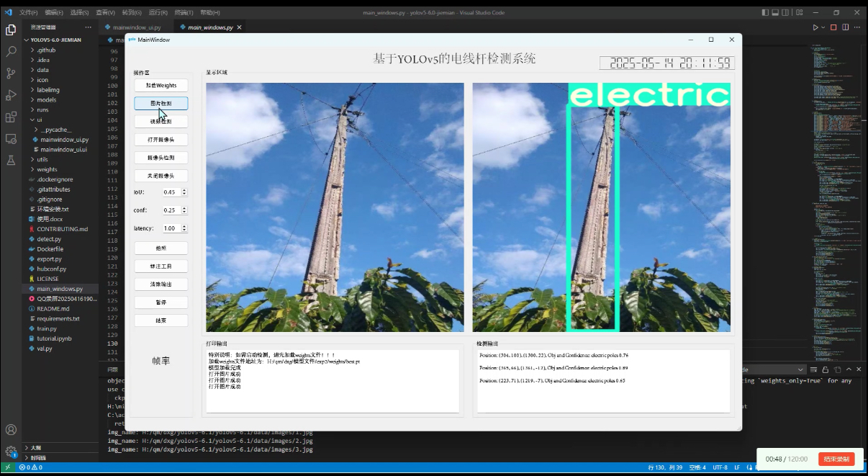Click the 加载Weights button
Screen dimensions: 868x476
pos(161,85)
